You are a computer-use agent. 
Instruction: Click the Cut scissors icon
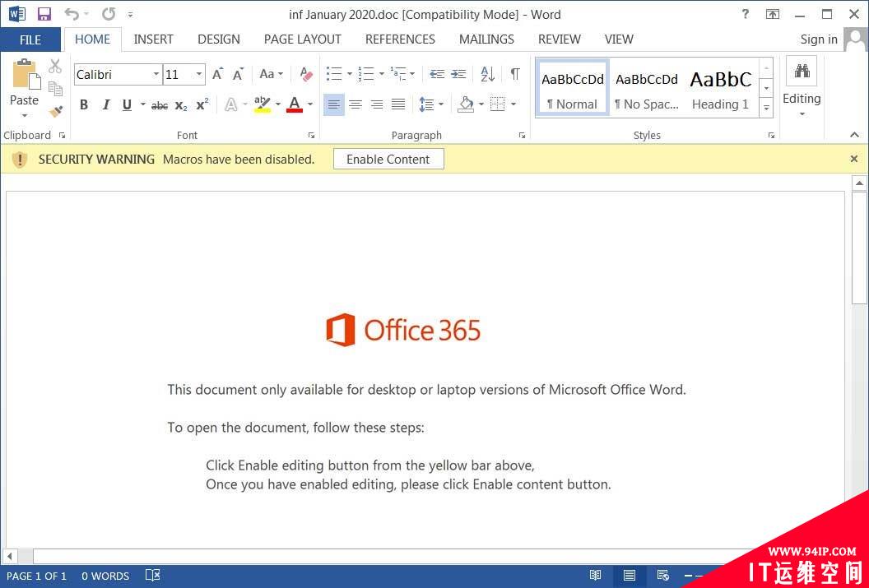pyautogui.click(x=55, y=67)
